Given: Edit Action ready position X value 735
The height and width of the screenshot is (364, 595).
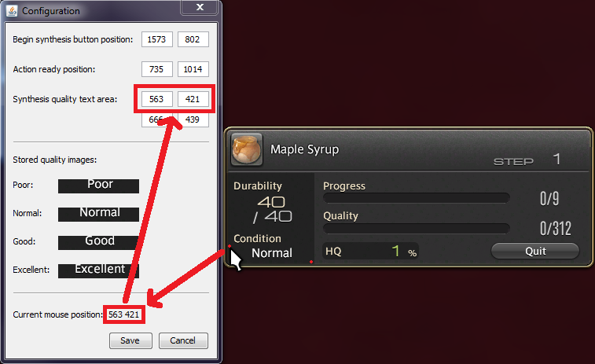Looking at the screenshot, I should pos(157,69).
